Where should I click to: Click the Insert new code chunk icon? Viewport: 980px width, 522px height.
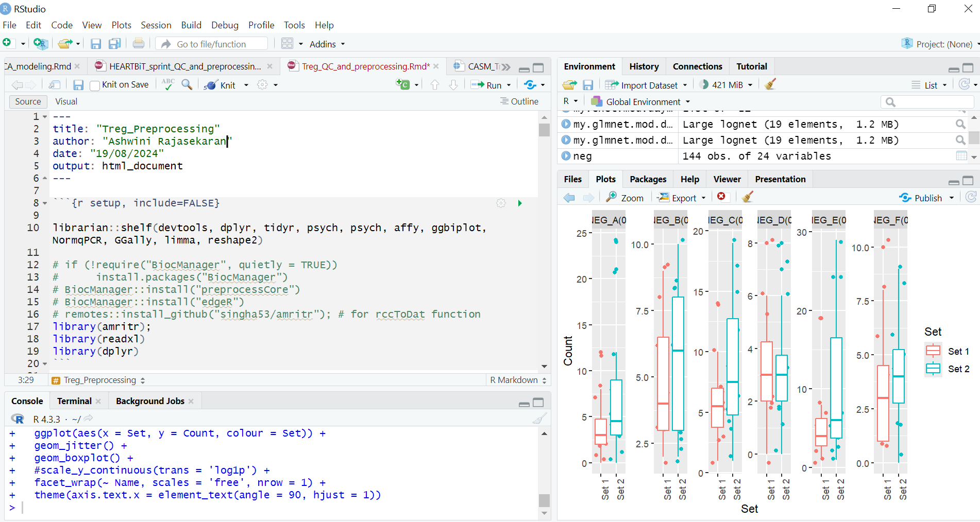pyautogui.click(x=402, y=84)
